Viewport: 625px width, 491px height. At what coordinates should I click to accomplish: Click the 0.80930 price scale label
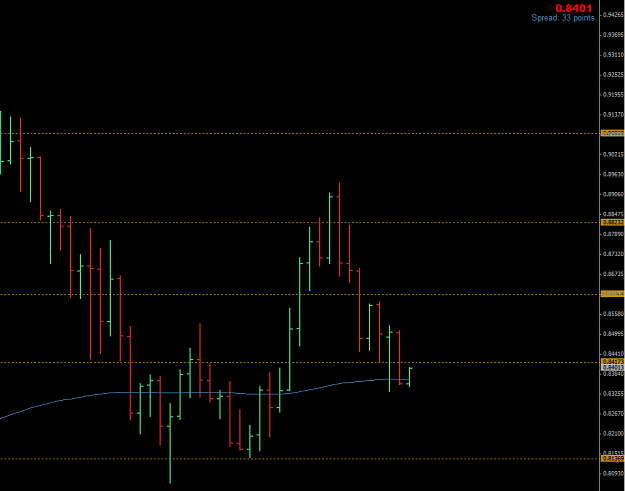pyautogui.click(x=613, y=473)
